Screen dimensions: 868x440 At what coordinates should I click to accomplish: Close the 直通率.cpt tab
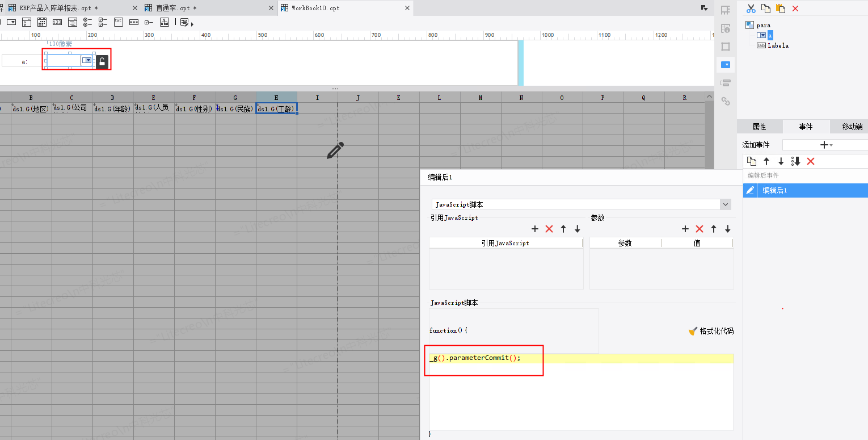tap(270, 8)
